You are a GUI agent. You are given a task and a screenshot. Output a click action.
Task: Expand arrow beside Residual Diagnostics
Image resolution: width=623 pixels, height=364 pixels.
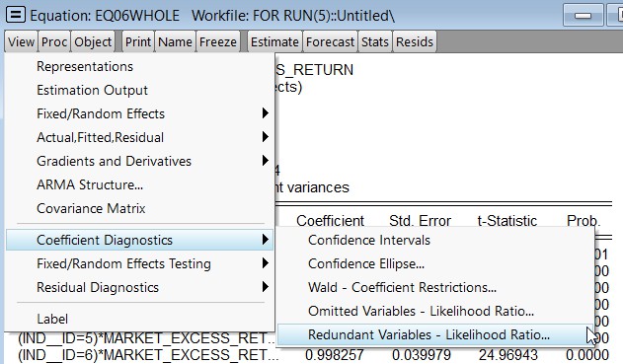266,287
